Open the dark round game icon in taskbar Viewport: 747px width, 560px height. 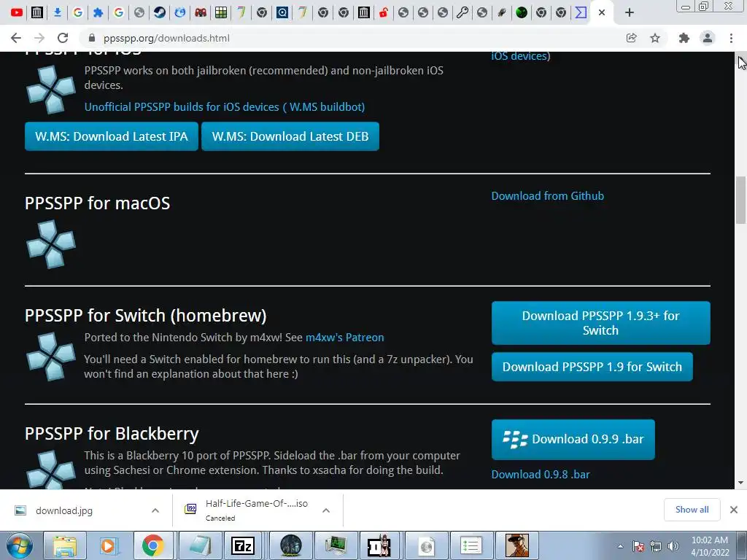(290, 545)
